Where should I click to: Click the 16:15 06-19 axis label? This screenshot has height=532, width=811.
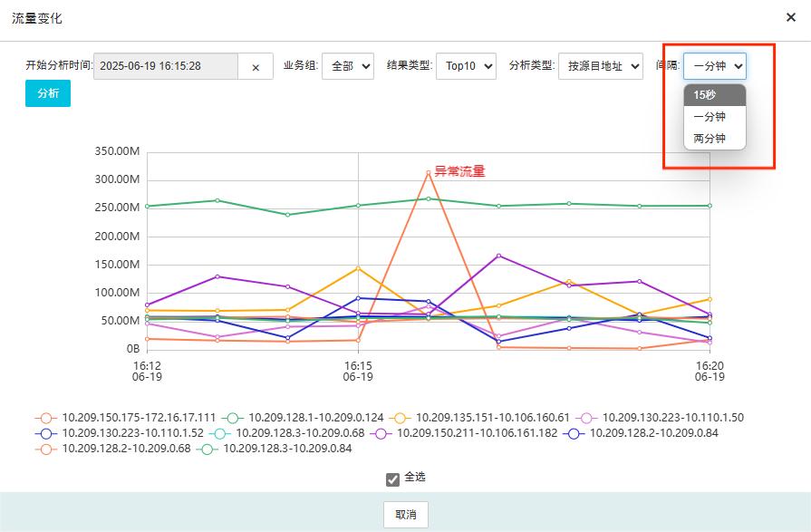point(358,372)
